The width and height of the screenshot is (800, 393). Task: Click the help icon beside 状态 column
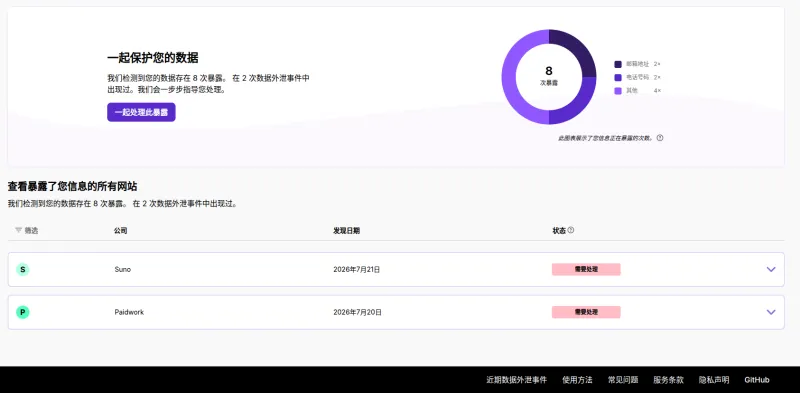[571, 230]
